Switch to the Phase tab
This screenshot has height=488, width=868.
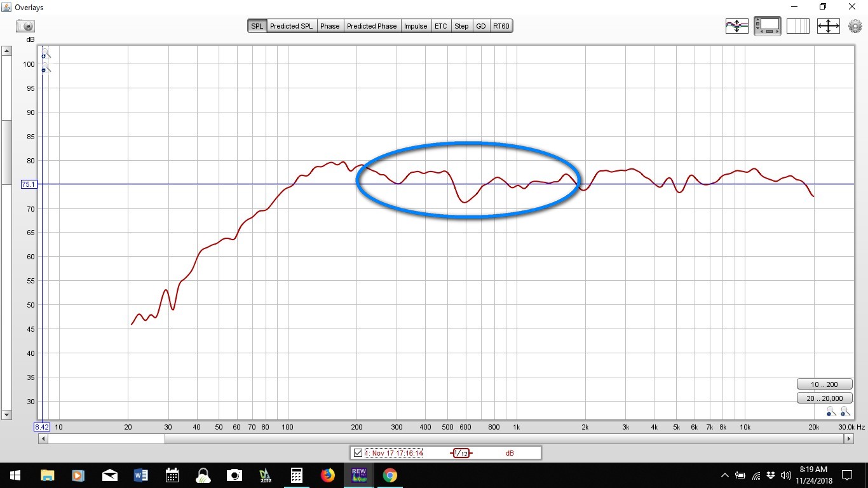(x=330, y=26)
